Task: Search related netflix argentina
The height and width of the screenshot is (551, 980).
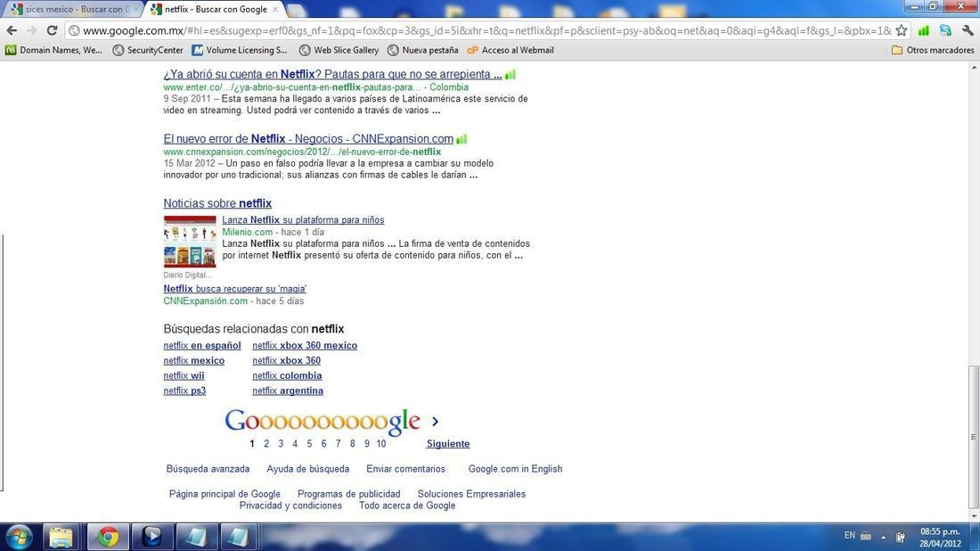Action: (x=288, y=391)
